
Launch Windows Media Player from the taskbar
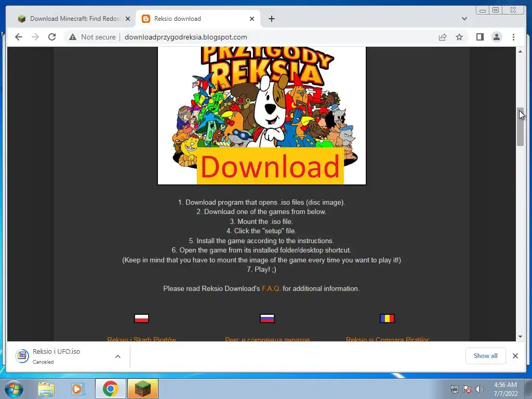tap(78, 389)
